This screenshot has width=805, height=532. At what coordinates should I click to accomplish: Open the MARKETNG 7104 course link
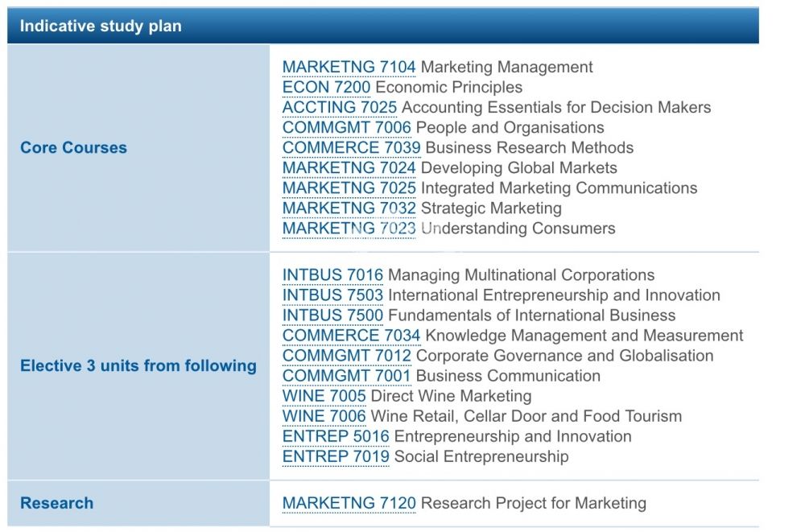click(349, 68)
